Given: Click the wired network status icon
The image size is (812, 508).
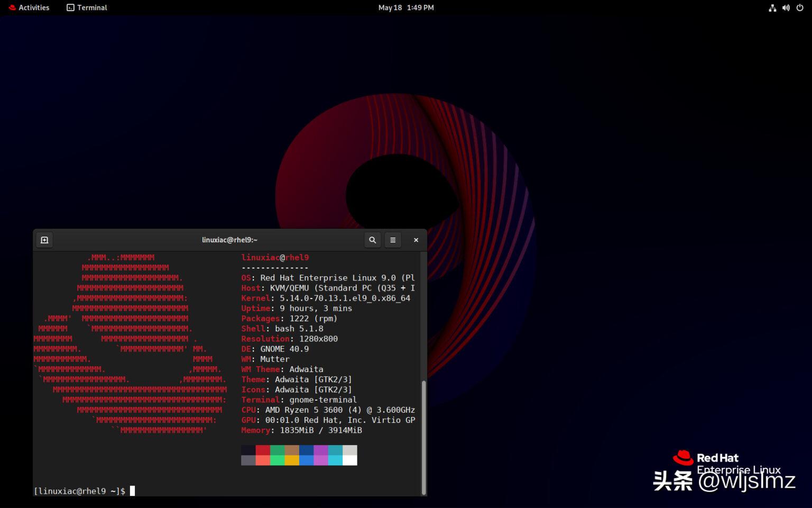Looking at the screenshot, I should [772, 7].
